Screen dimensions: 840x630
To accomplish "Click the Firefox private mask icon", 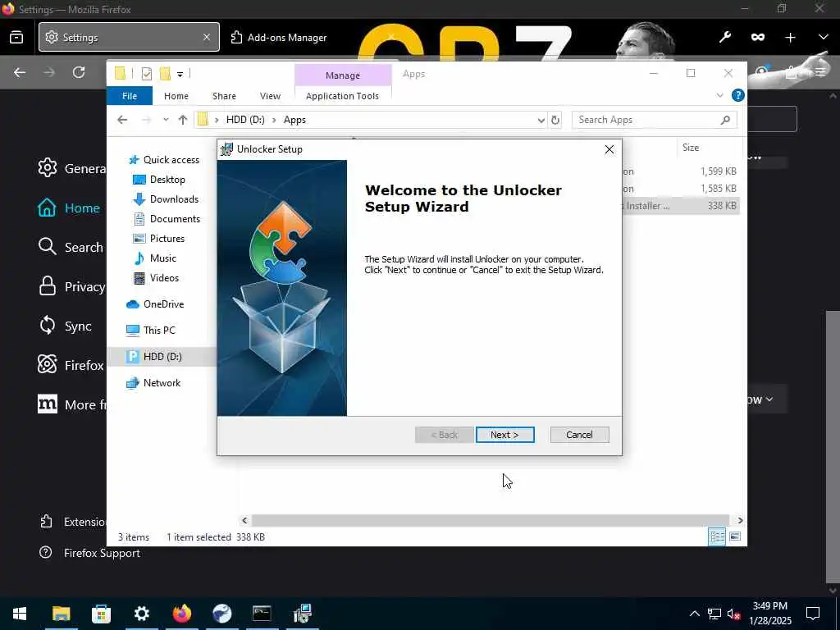I will [757, 37].
